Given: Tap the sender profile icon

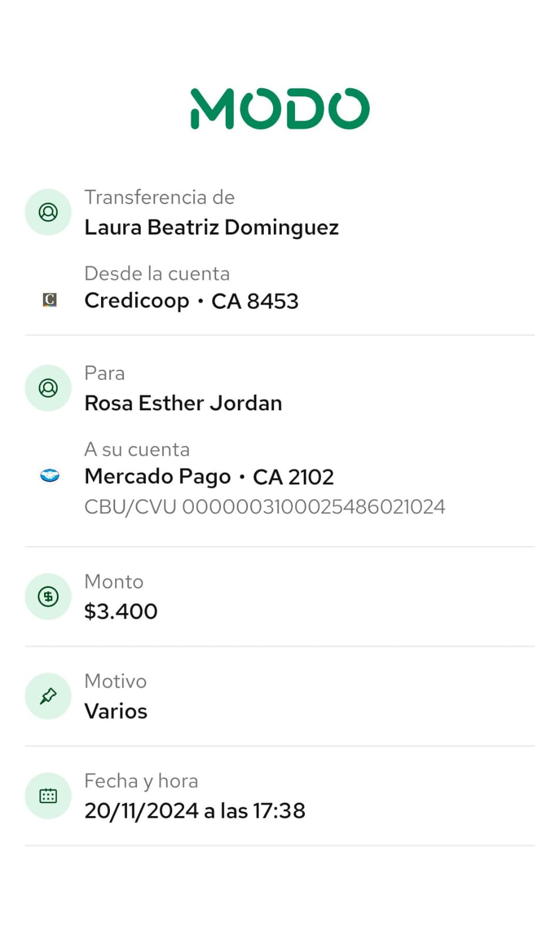Looking at the screenshot, I should click(48, 212).
